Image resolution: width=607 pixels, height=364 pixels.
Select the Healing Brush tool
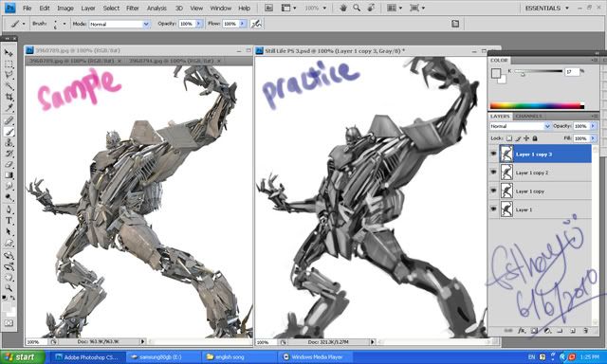[9, 120]
